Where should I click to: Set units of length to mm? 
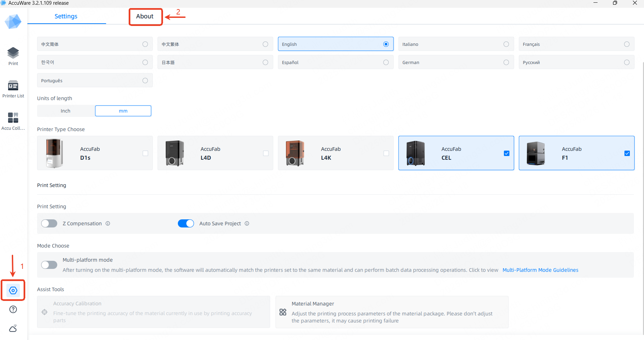pos(123,111)
